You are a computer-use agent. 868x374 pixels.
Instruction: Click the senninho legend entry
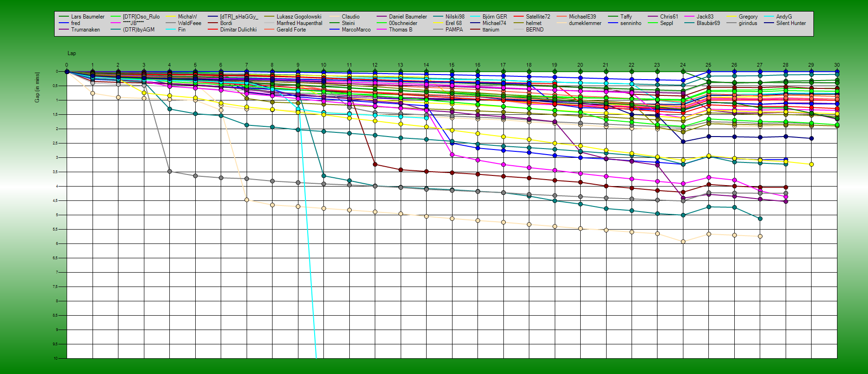point(631,23)
